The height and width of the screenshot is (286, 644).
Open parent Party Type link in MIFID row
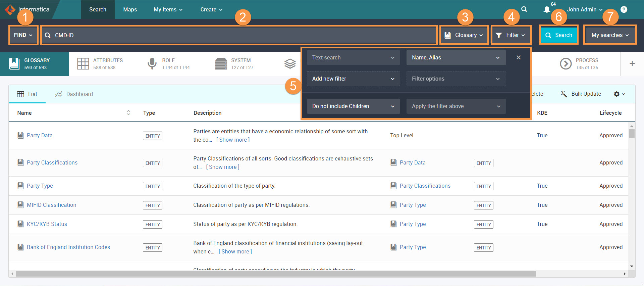click(x=413, y=205)
